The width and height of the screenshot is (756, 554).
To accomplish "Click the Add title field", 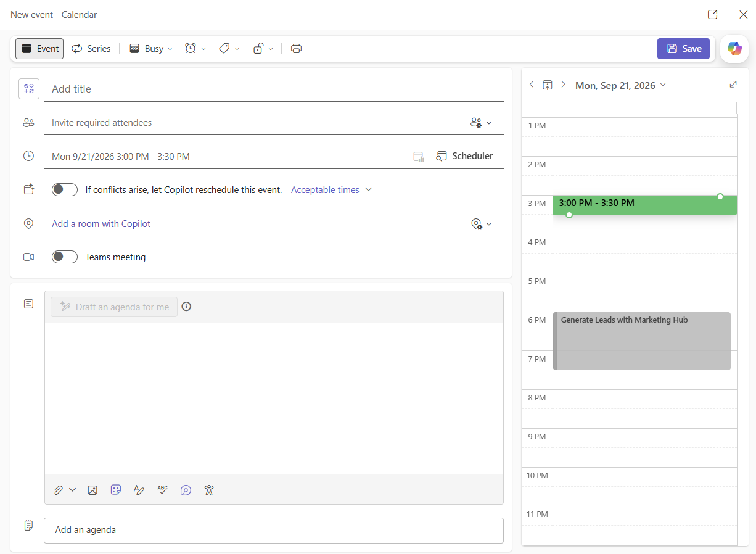I will click(x=274, y=89).
